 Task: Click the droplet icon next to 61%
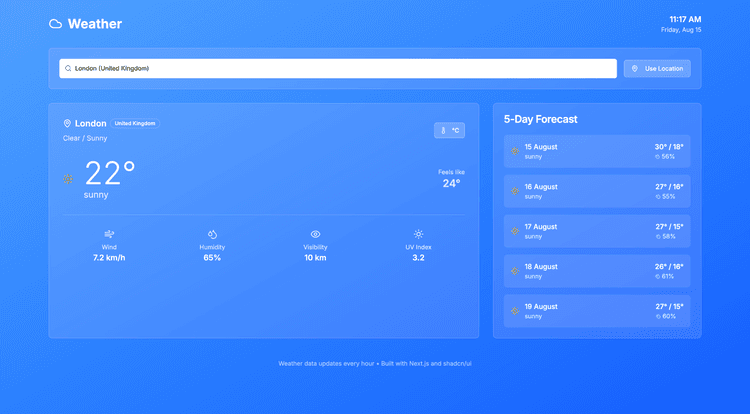(x=658, y=276)
